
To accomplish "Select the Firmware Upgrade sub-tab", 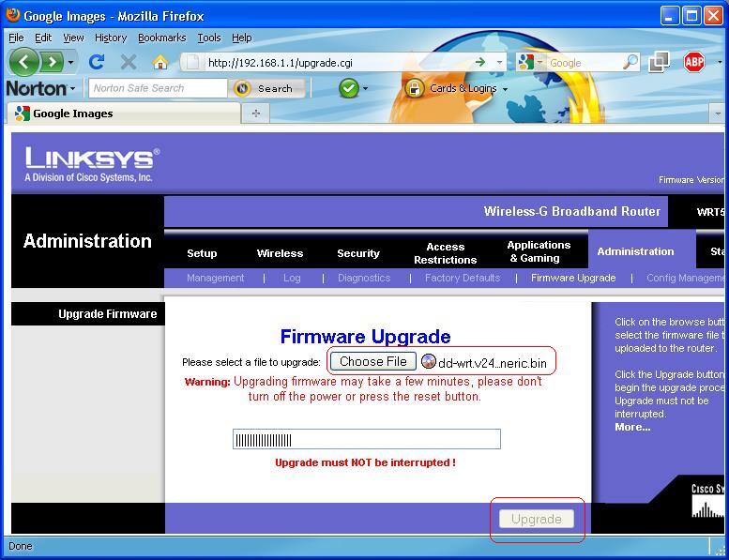I will click(x=573, y=278).
